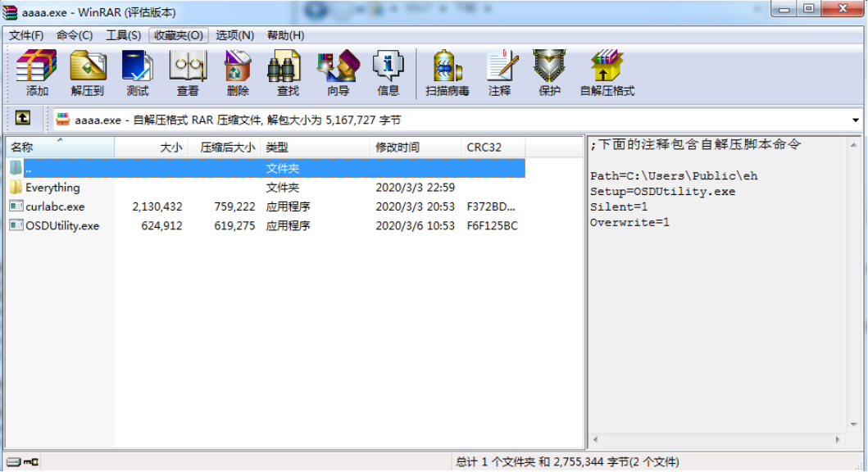Click the 添加 (Add) toolbar icon
868x472 pixels.
(x=37, y=66)
